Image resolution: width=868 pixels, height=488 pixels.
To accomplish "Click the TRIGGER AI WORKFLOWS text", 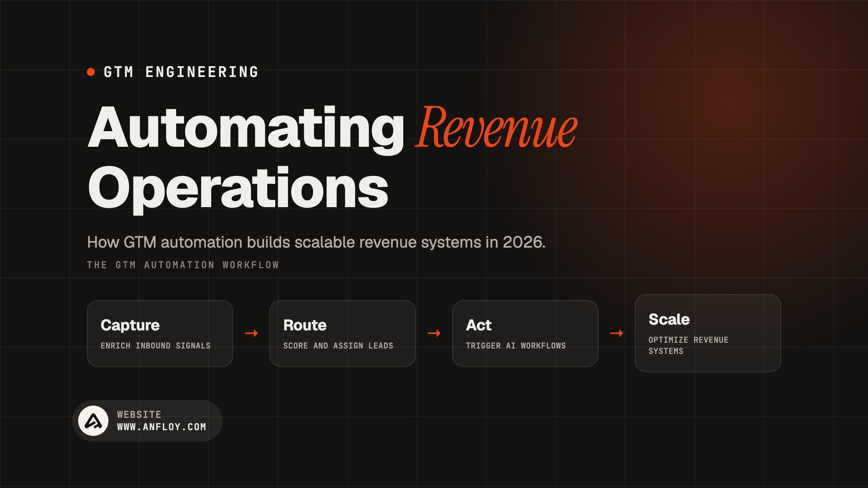I will point(516,346).
